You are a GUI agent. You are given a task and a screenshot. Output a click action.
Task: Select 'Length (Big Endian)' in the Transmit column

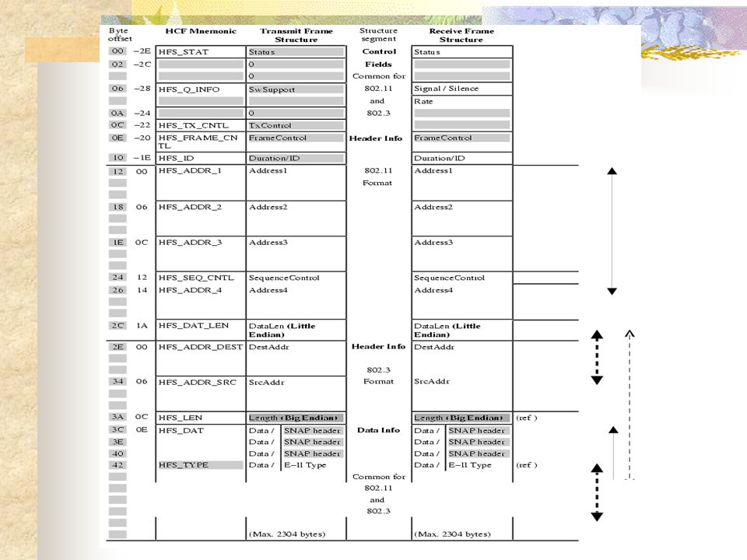point(296,418)
